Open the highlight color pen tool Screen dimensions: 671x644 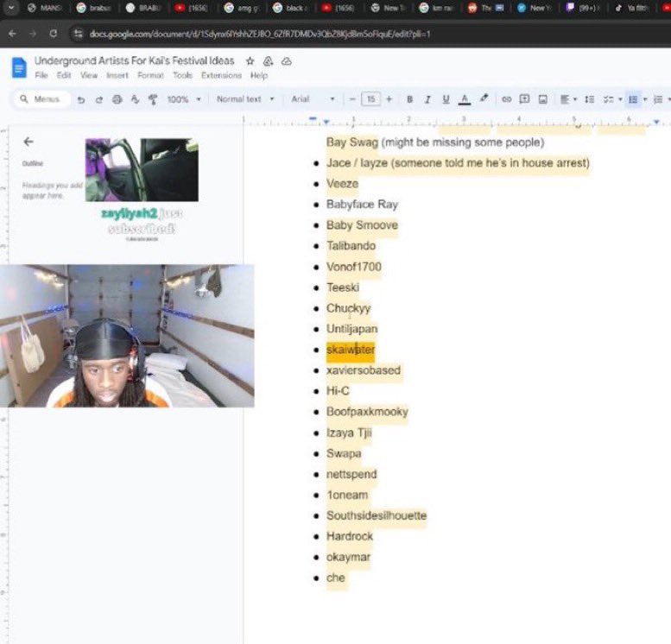click(x=484, y=98)
